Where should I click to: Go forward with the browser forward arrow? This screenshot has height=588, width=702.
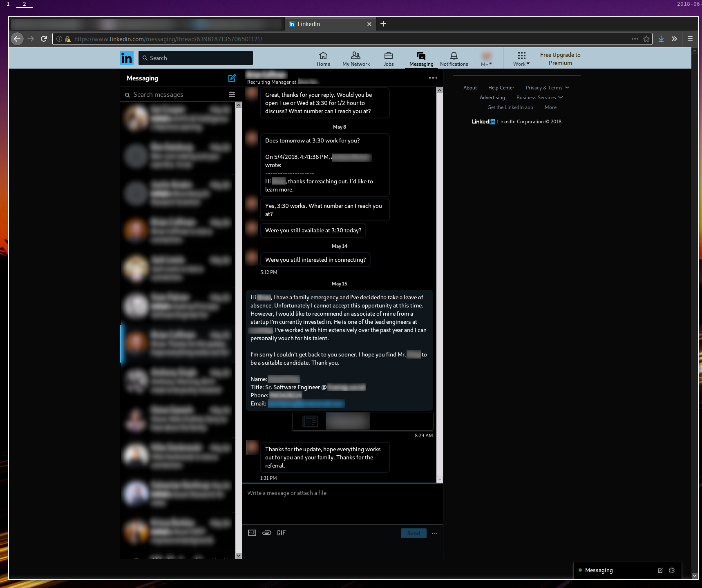pyautogui.click(x=31, y=39)
